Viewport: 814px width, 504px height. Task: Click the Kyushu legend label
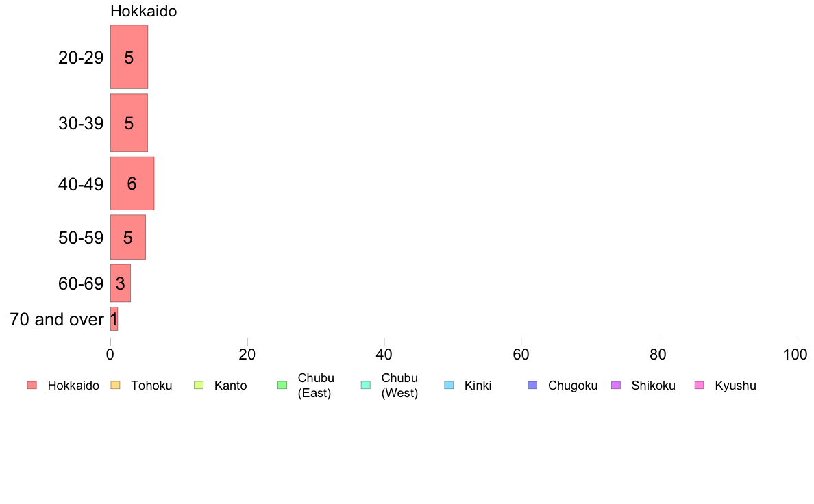(735, 386)
